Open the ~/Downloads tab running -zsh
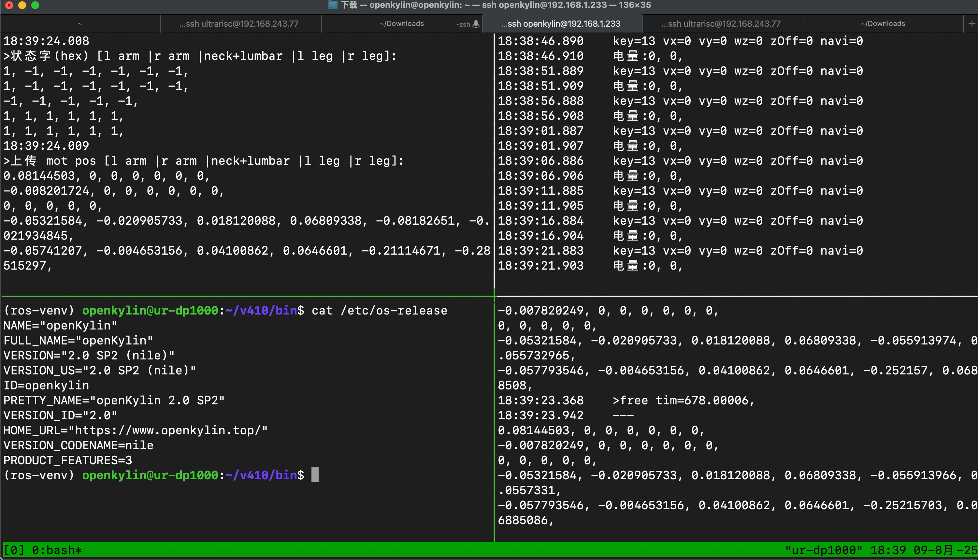This screenshot has height=560, width=978. [x=402, y=24]
